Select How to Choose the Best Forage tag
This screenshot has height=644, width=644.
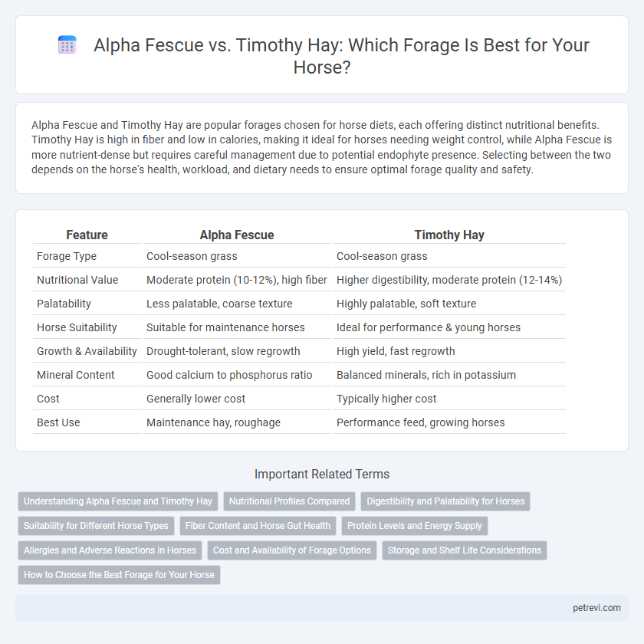point(119,575)
